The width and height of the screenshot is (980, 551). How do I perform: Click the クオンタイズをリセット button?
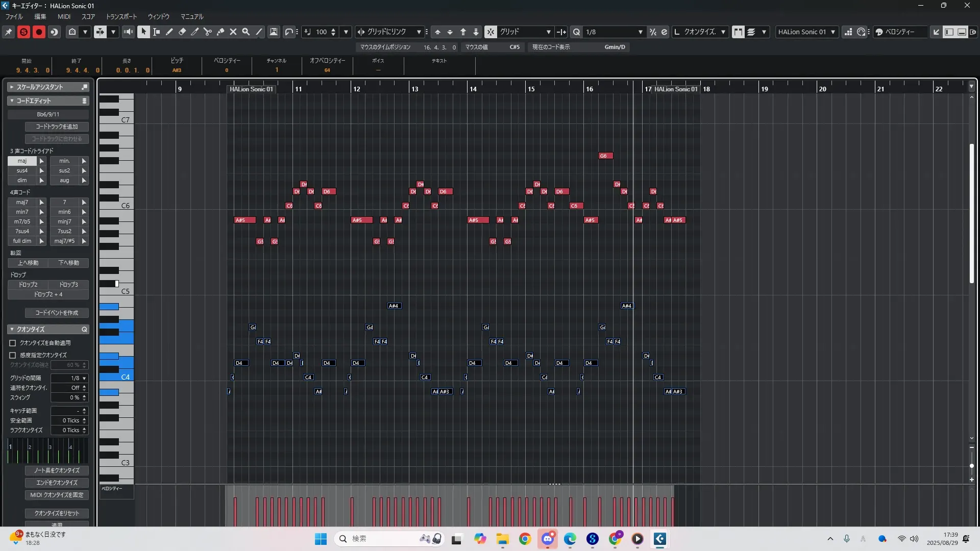coord(57,513)
